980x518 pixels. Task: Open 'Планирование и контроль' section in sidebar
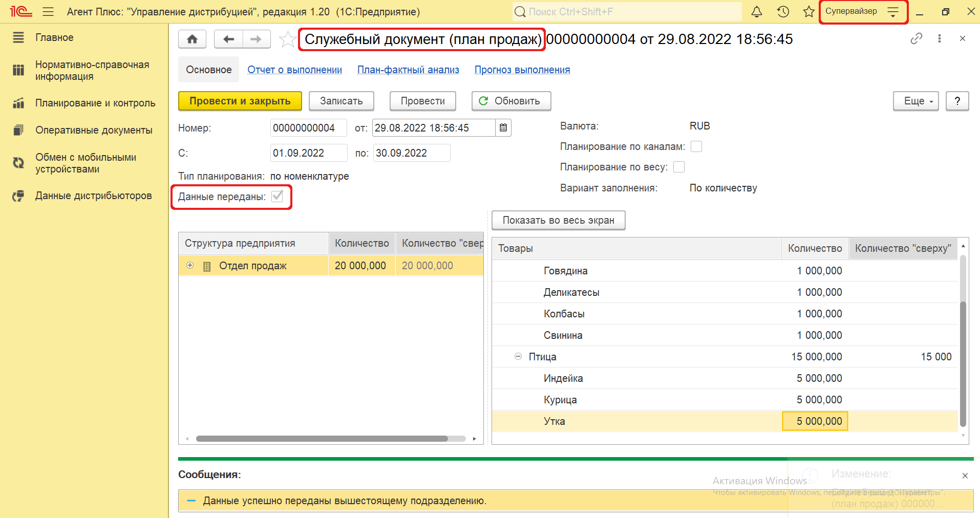95,103
